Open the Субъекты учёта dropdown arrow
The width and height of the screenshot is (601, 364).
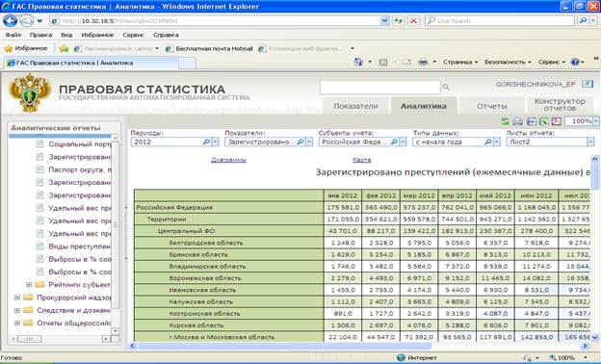click(403, 142)
